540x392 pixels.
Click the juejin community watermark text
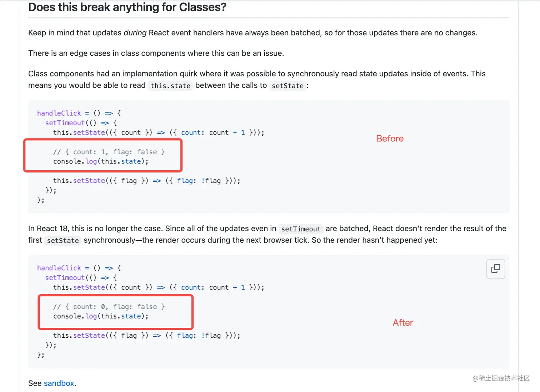(x=501, y=378)
